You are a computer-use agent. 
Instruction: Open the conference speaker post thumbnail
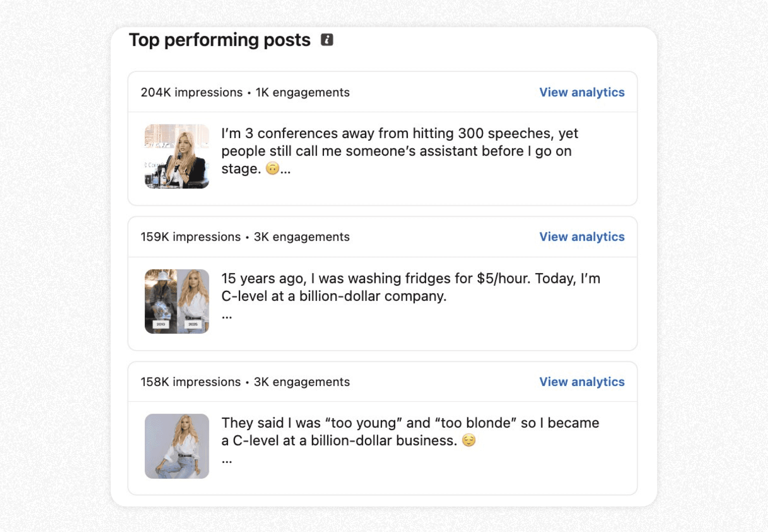coord(177,156)
